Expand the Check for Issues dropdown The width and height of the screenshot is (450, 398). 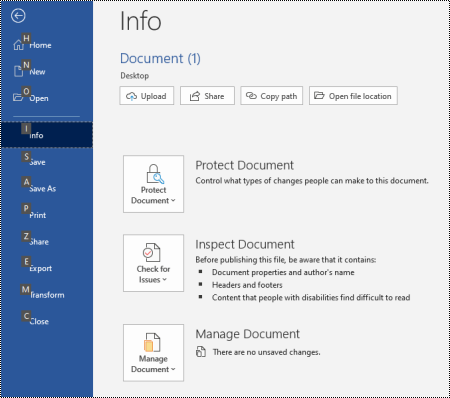click(x=153, y=263)
